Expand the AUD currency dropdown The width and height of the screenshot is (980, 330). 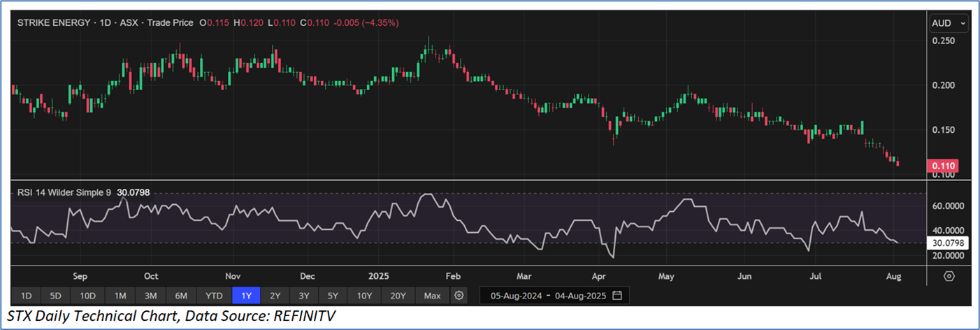pos(948,23)
